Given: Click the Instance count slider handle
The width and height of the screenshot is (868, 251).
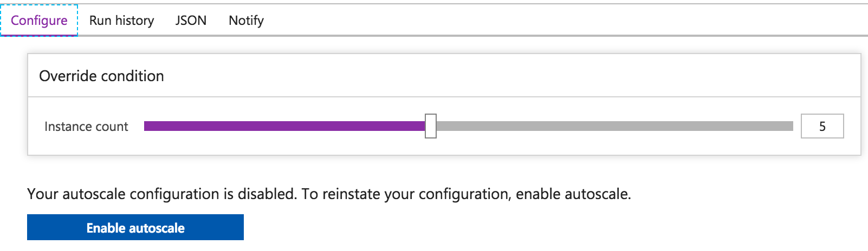Looking at the screenshot, I should tap(431, 126).
